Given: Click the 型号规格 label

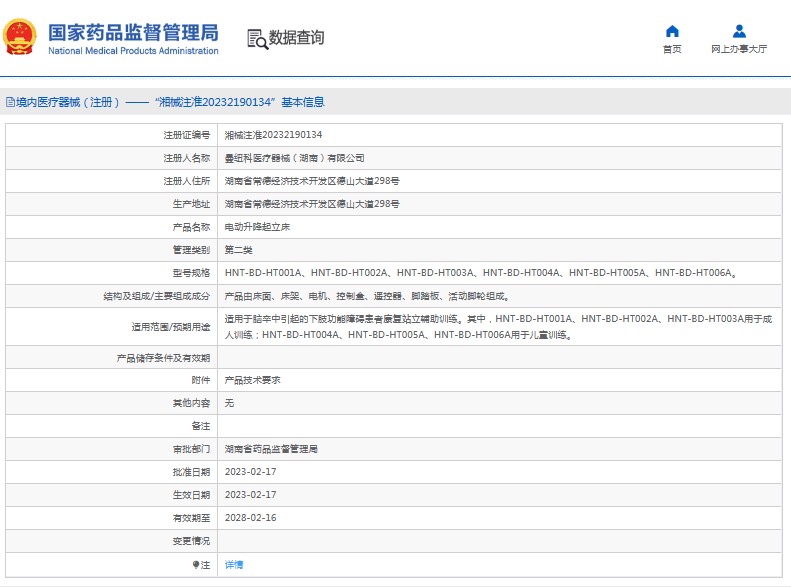Looking at the screenshot, I should [x=191, y=273].
